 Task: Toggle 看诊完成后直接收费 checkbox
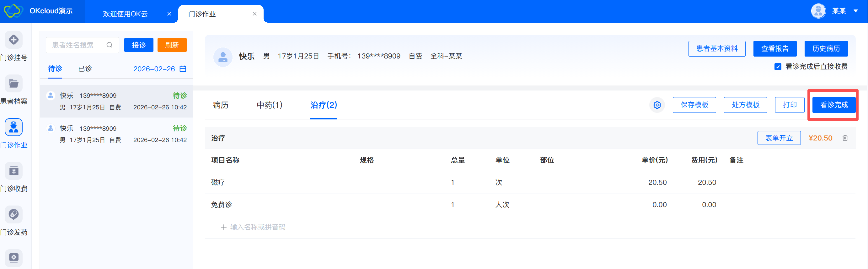click(x=778, y=67)
